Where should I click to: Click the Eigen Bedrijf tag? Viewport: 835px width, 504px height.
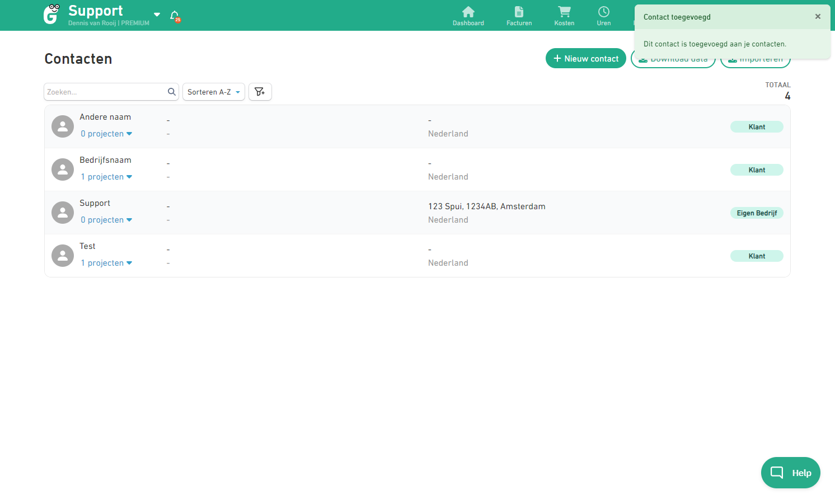coord(757,213)
